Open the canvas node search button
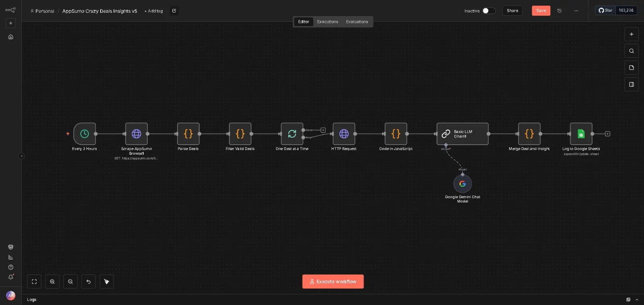 (x=632, y=51)
